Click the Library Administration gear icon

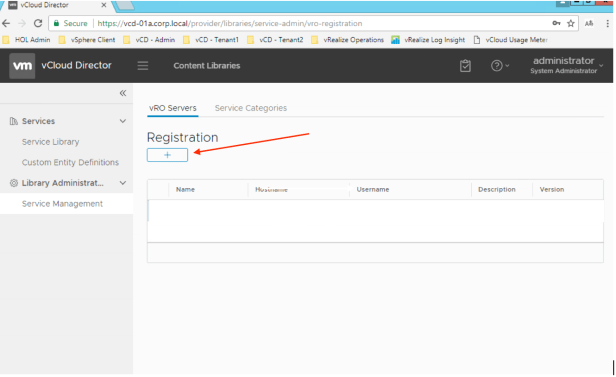pyautogui.click(x=14, y=183)
